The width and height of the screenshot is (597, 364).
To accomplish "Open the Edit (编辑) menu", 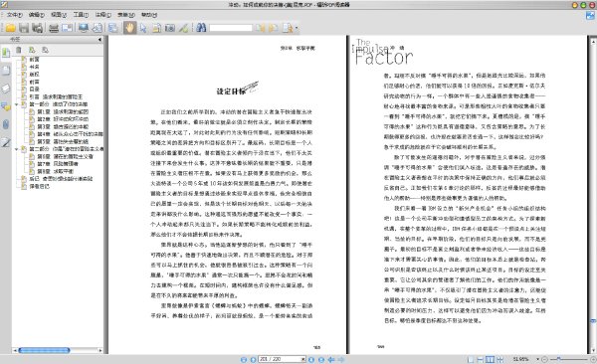I will [x=37, y=15].
